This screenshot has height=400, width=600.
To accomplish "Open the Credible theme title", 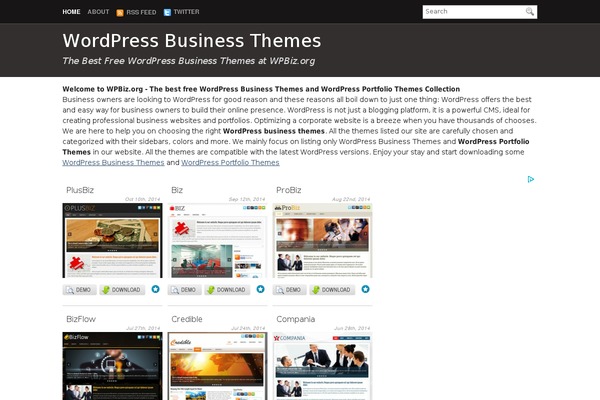I will [187, 319].
